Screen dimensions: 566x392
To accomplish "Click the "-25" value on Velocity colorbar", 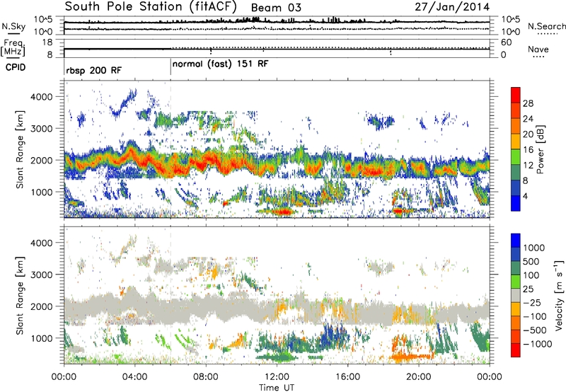I will (533, 303).
